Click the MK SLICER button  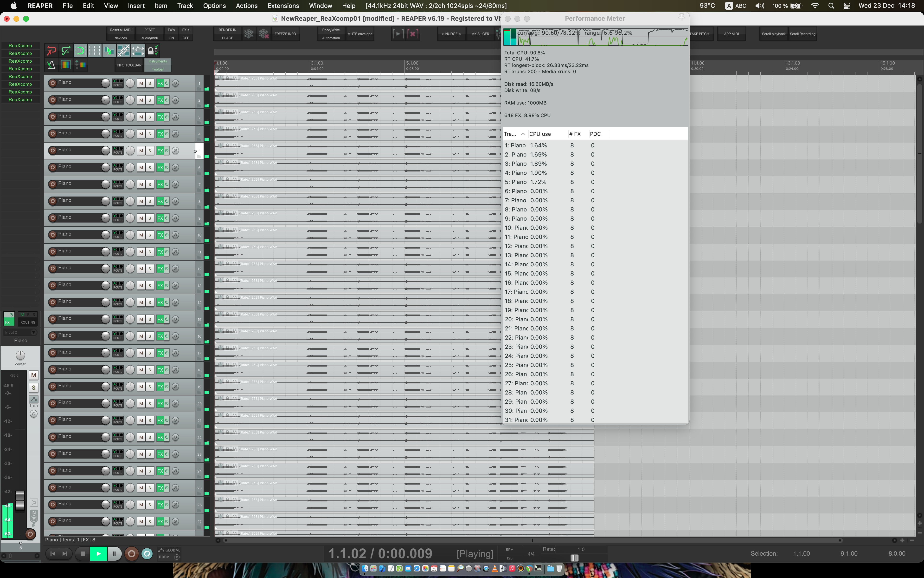point(480,34)
